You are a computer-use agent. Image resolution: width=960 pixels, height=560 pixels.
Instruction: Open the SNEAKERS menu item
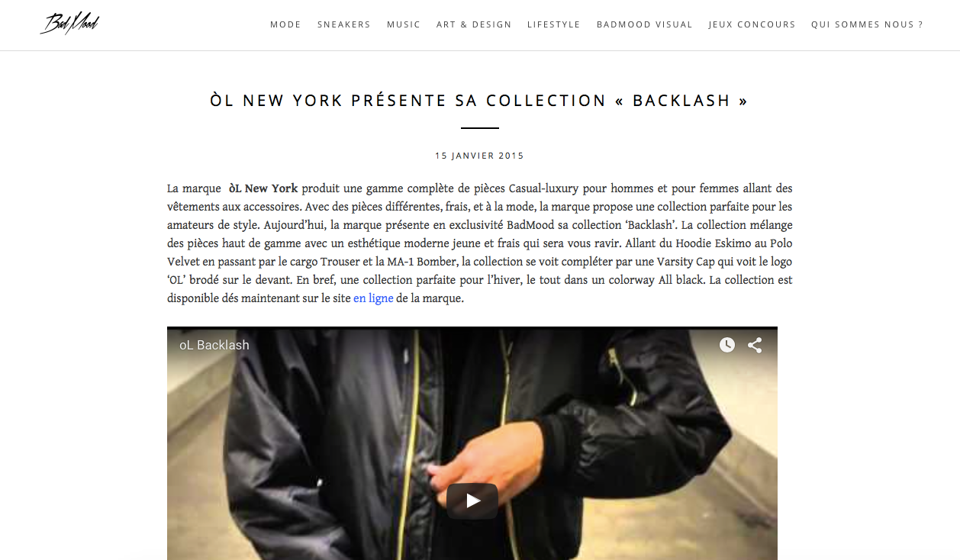click(344, 24)
